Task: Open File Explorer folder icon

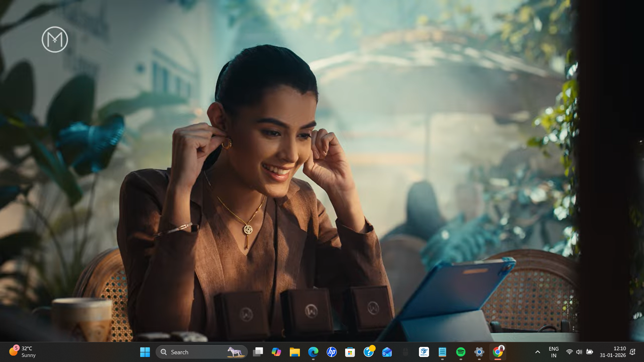Action: [295, 352]
